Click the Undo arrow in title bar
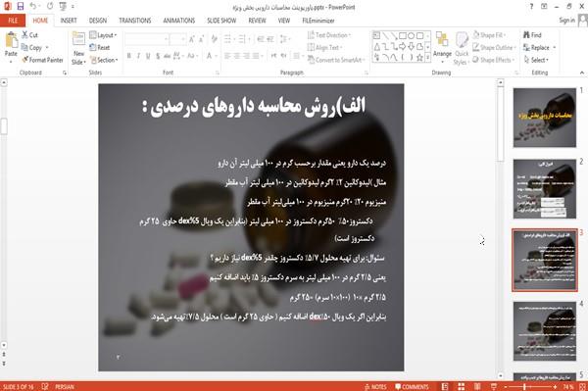This screenshot has width=588, height=391. click(33, 6)
